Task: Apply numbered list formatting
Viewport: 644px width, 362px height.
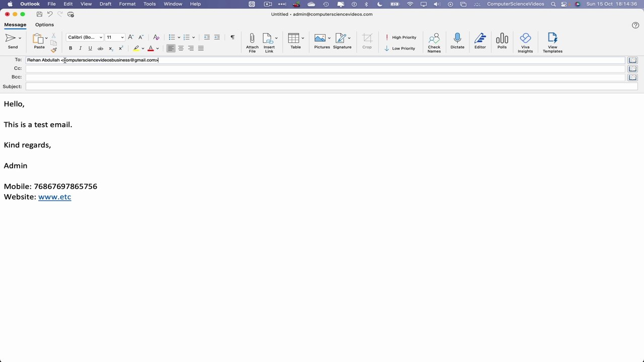Action: coord(187,37)
